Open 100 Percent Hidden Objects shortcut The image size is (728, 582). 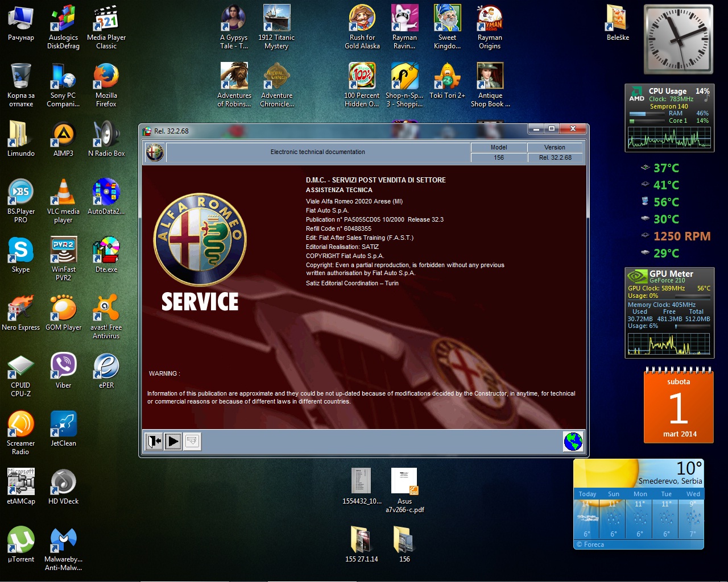click(362, 85)
